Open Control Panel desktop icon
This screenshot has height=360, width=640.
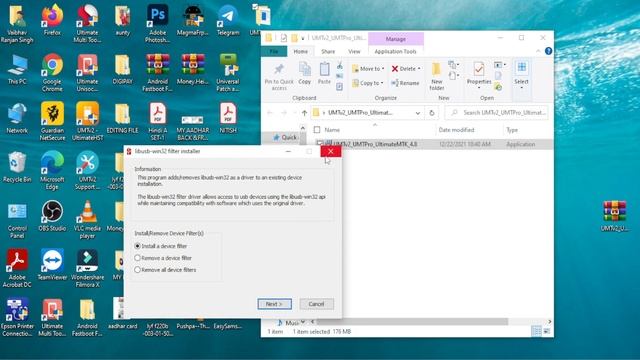click(17, 219)
